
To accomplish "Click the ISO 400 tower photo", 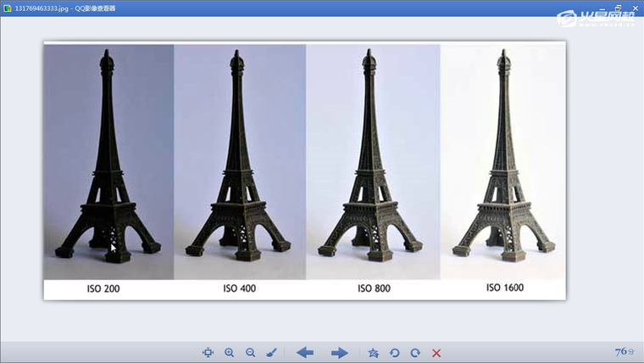I will coord(239,161).
